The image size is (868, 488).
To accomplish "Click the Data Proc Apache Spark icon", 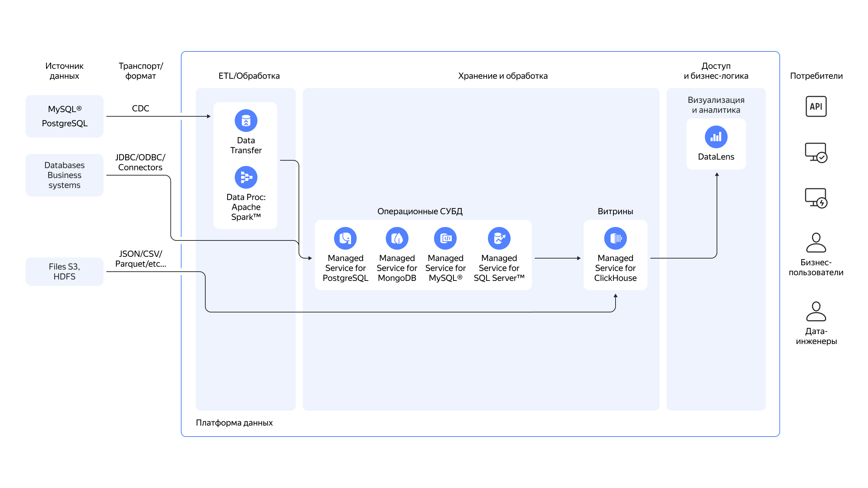I will [x=246, y=177].
